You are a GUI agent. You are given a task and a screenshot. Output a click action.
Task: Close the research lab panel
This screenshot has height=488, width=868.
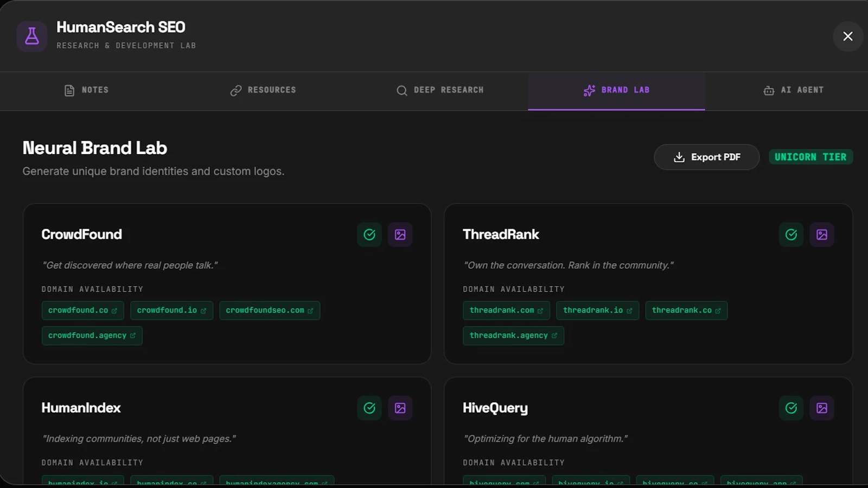click(848, 36)
